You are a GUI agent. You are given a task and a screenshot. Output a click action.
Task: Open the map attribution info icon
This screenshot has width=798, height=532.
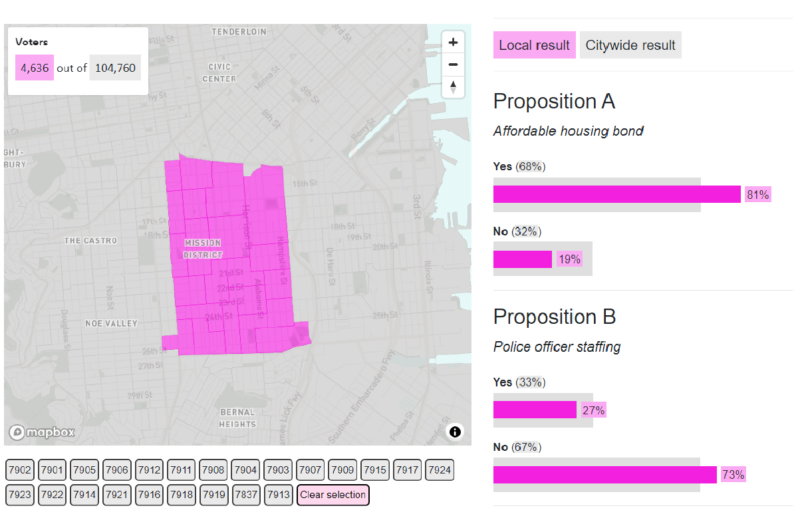point(455,432)
